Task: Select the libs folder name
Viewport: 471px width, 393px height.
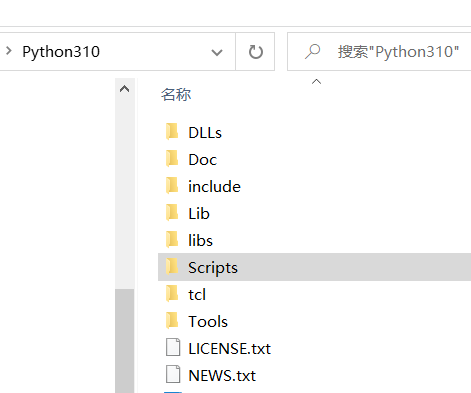Action: coord(200,241)
